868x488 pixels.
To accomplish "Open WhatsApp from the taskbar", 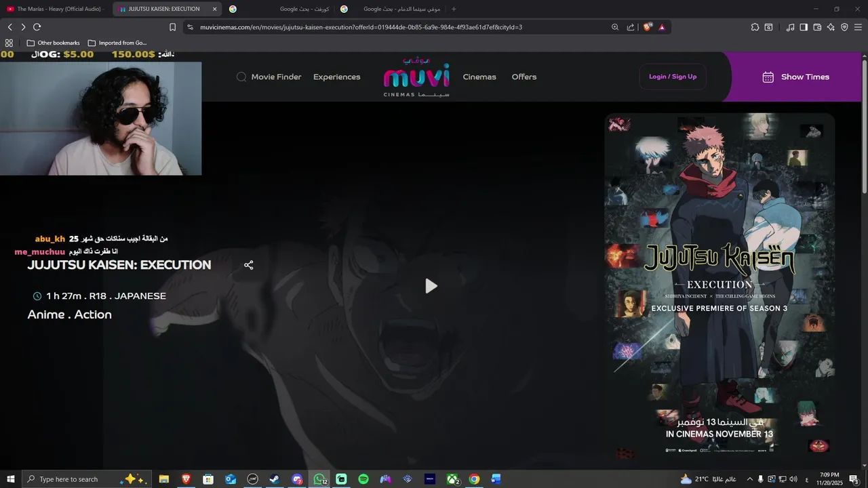I will tap(319, 479).
